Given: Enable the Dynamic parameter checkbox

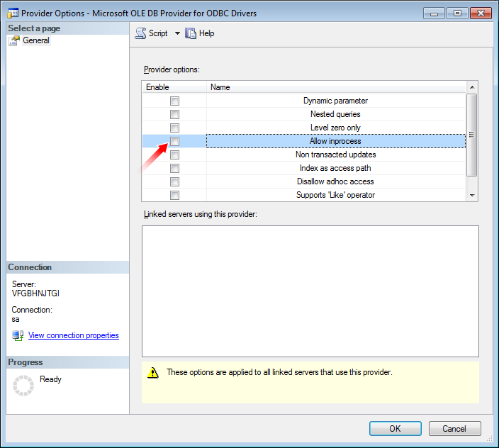Looking at the screenshot, I should tap(174, 101).
